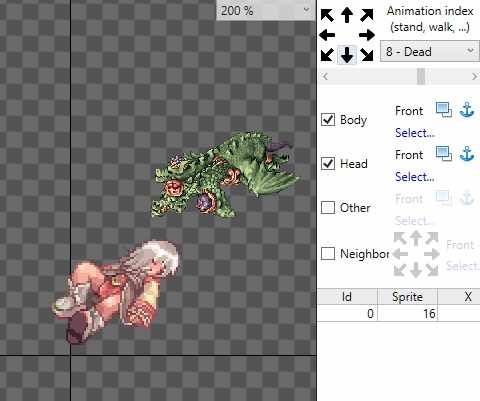This screenshot has height=401, width=480.
Task: Open the 8 - Dead animation dropdown
Action: click(429, 51)
